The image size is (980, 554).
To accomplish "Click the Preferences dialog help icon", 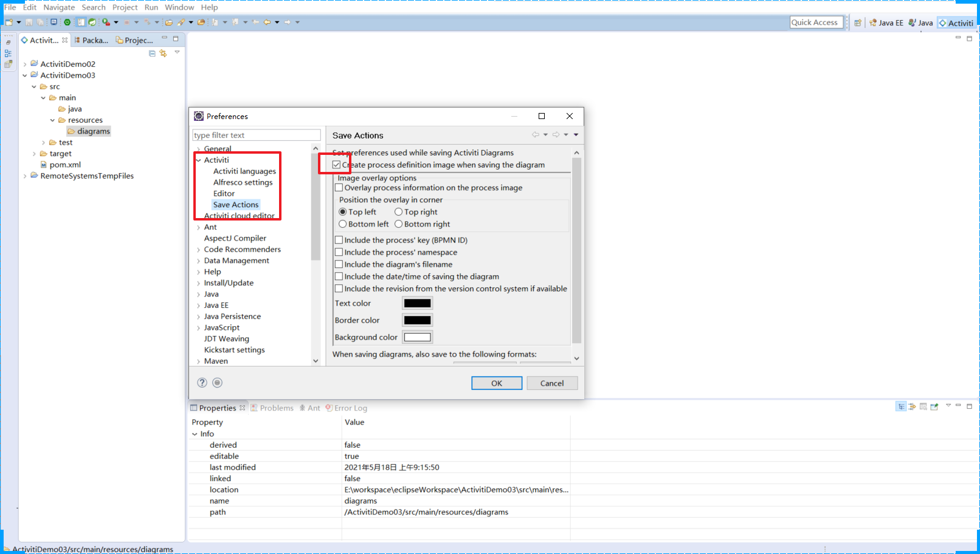I will pos(202,383).
